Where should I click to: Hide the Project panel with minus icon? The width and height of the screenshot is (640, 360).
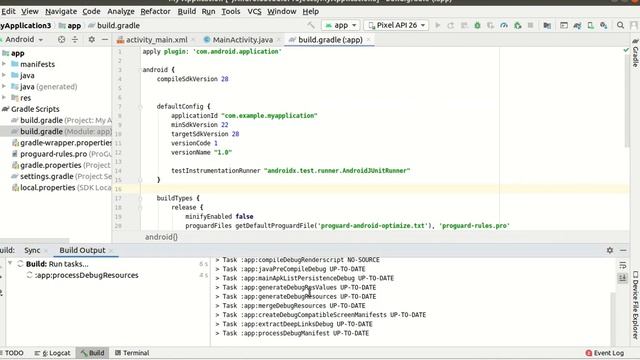tap(105, 40)
